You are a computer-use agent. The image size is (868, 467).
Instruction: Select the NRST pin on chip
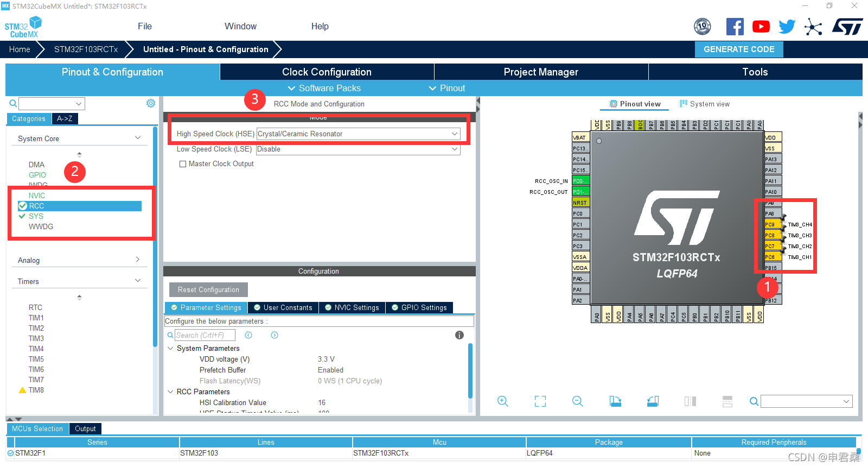580,203
